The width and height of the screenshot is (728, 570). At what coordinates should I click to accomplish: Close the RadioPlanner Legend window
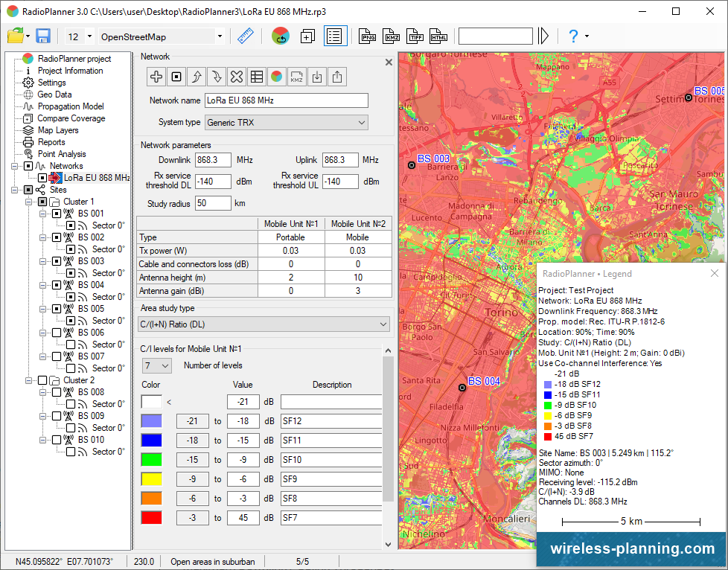(715, 273)
